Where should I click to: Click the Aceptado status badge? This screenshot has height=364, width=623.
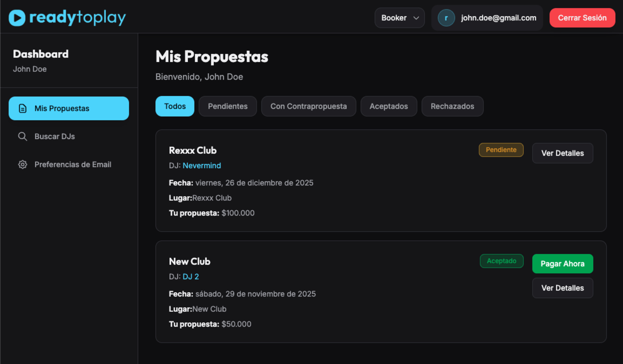(x=502, y=261)
